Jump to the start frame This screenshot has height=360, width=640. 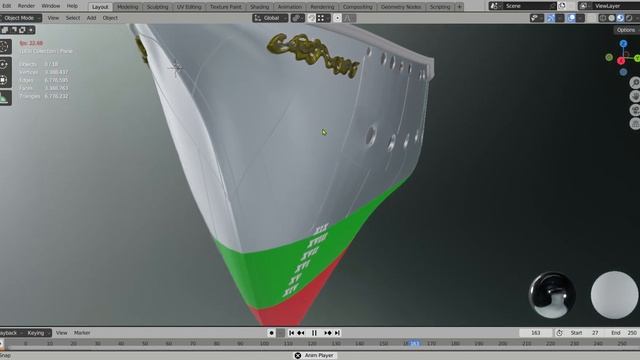(291, 333)
